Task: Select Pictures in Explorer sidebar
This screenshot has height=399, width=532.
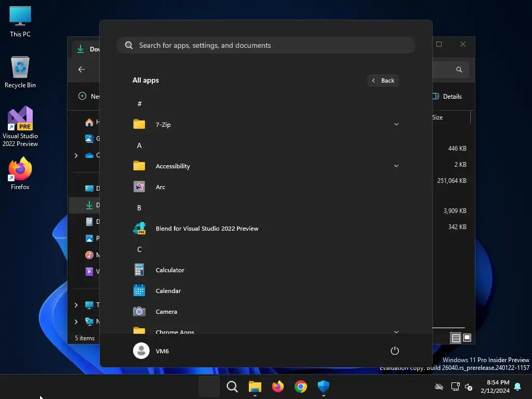Action: pyautogui.click(x=92, y=238)
